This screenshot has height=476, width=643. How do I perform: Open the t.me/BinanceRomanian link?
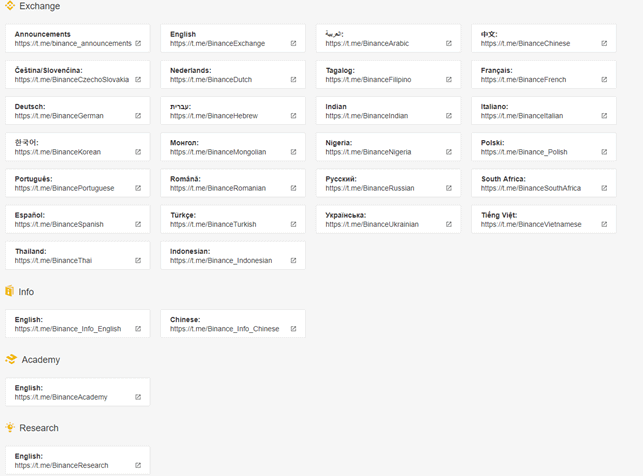(218, 188)
